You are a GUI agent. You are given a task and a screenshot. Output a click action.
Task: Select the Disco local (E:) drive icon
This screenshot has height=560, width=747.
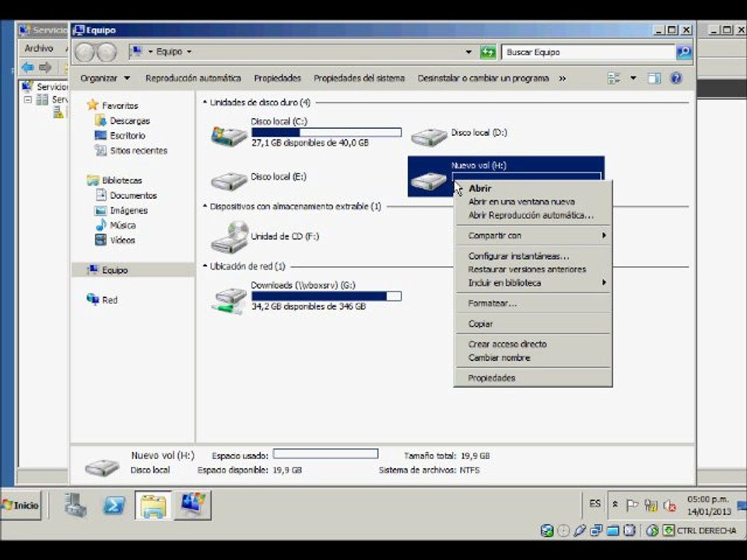[229, 181]
